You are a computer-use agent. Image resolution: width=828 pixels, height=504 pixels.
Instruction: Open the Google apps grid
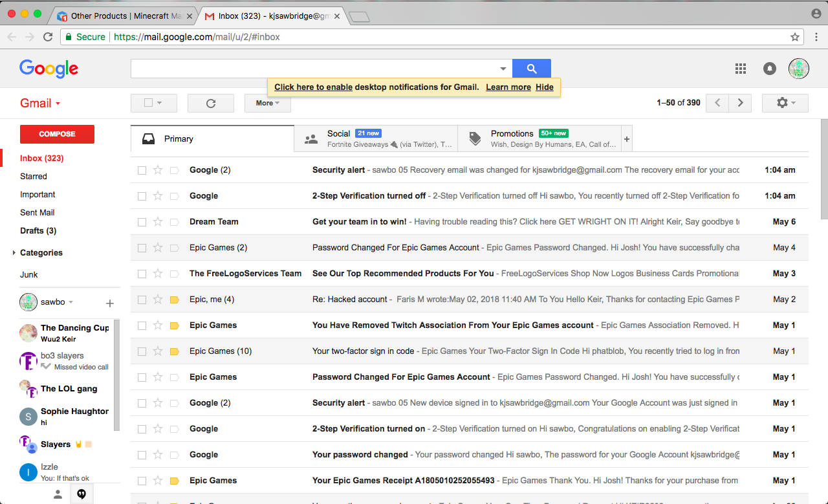(741, 69)
